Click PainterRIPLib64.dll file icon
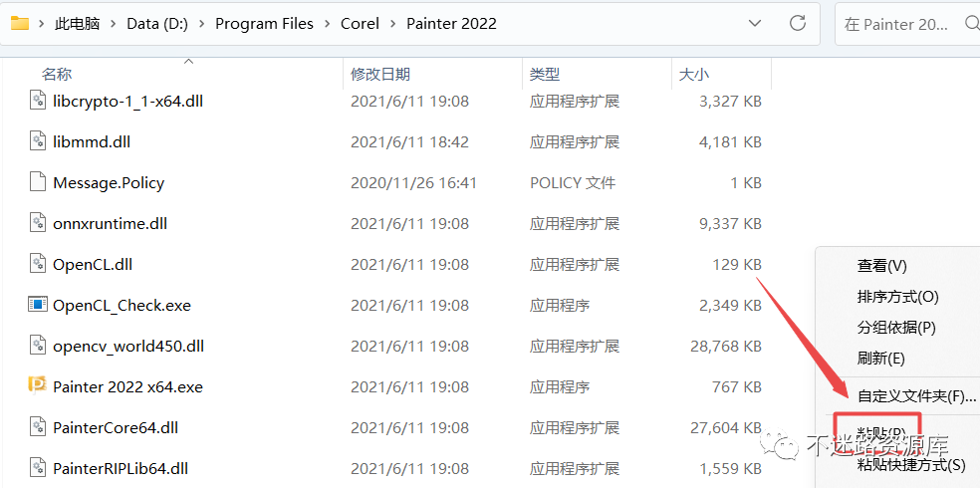This screenshot has height=488, width=980. pos(38,468)
